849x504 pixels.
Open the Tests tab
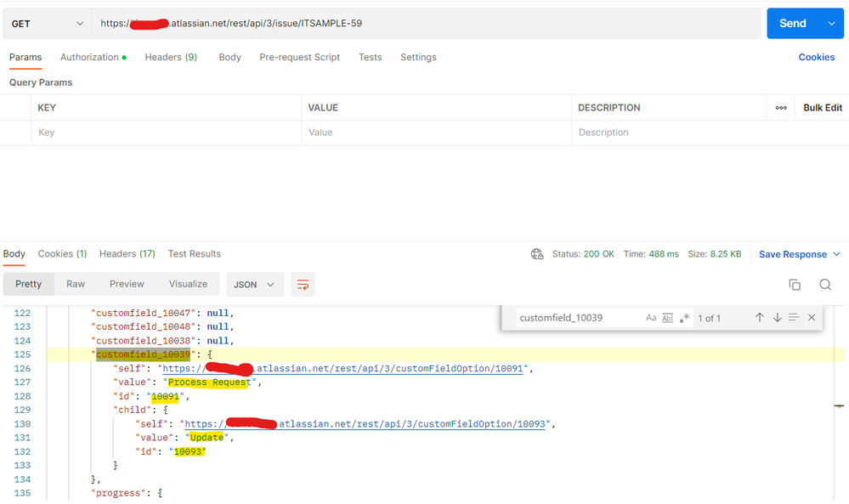coord(371,58)
